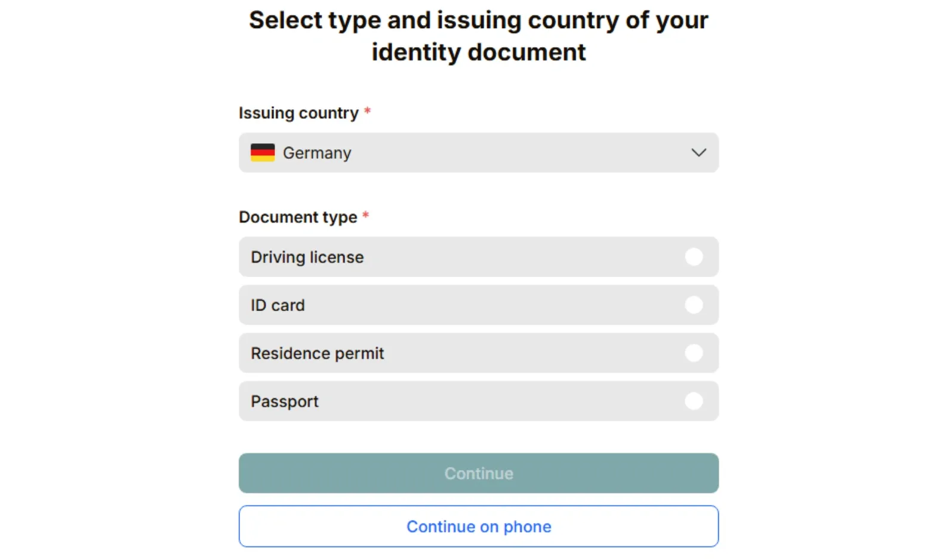This screenshot has height=560, width=933.
Task: Click the Document type field label
Action: point(298,217)
